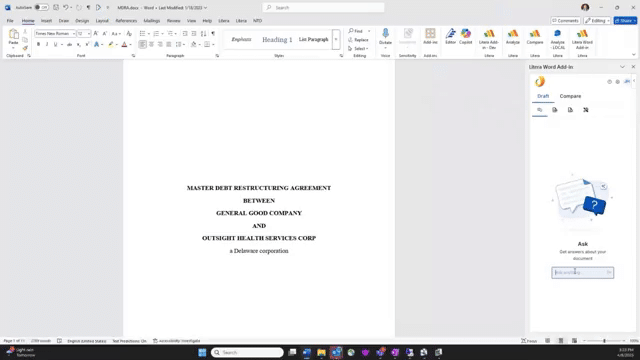Launch Copilot from the ribbon
Screen dimensions: 640x360
point(466,36)
